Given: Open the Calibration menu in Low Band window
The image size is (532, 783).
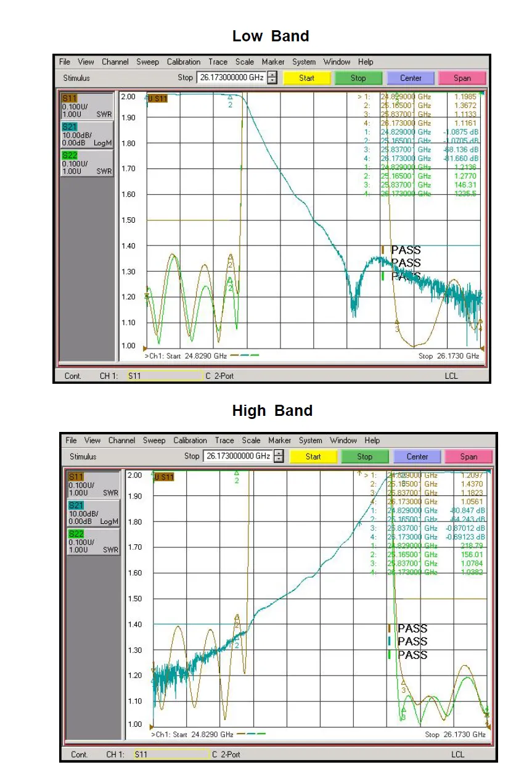Looking at the screenshot, I should click(184, 62).
